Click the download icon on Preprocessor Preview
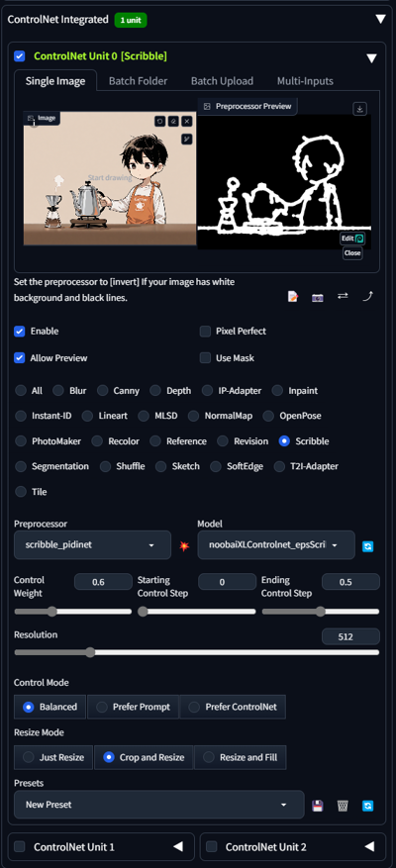This screenshot has width=396, height=868. 360,109
